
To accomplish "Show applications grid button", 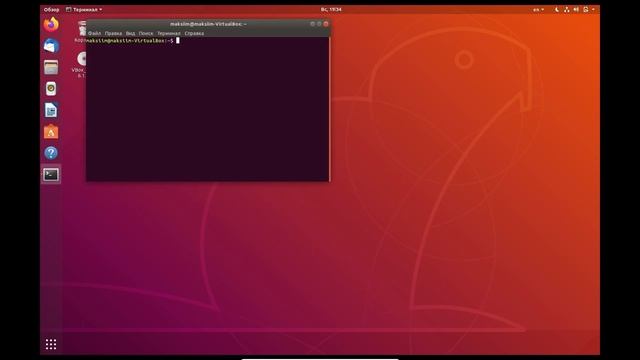I will coord(51,344).
